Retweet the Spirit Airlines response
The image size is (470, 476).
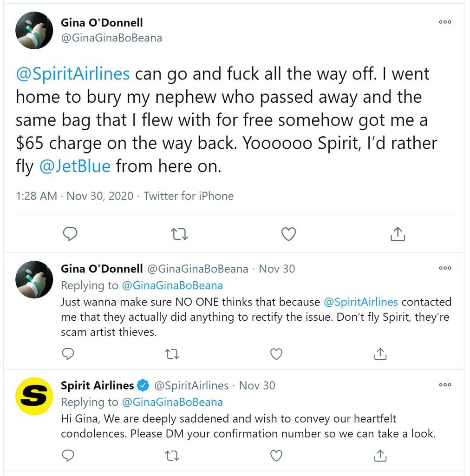[172, 456]
